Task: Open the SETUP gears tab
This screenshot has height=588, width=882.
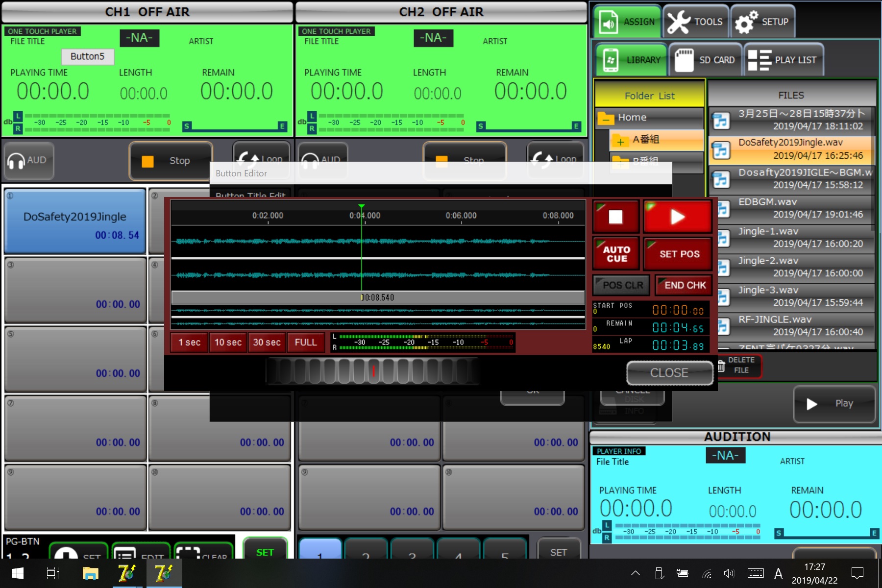Action: [762, 22]
